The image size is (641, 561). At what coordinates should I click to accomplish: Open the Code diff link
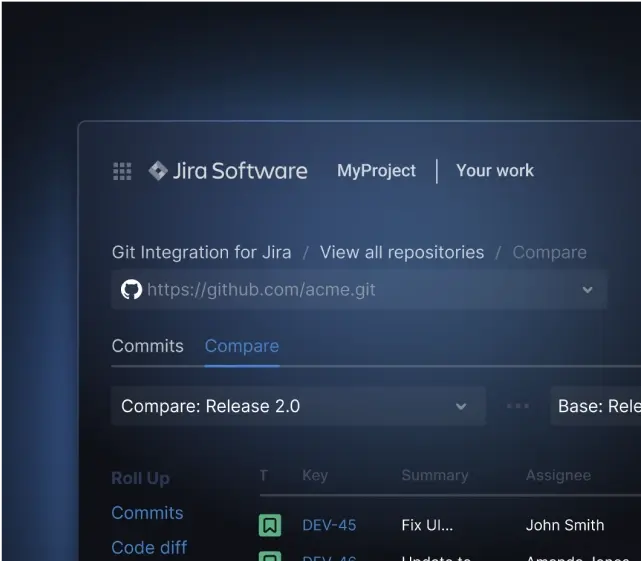[149, 548]
